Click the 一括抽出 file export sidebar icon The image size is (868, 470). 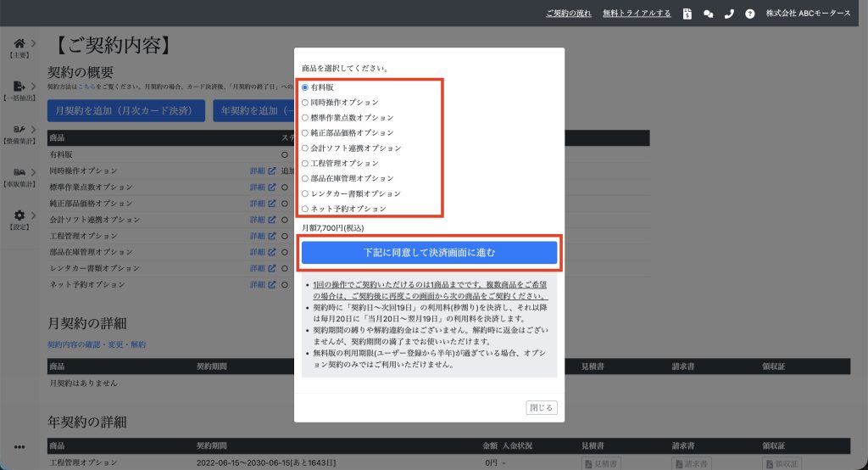(19, 87)
